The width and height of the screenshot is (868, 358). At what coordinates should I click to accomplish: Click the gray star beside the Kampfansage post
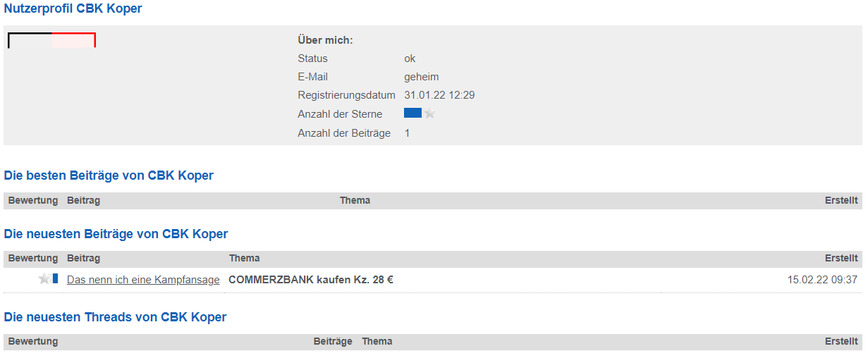click(44, 279)
